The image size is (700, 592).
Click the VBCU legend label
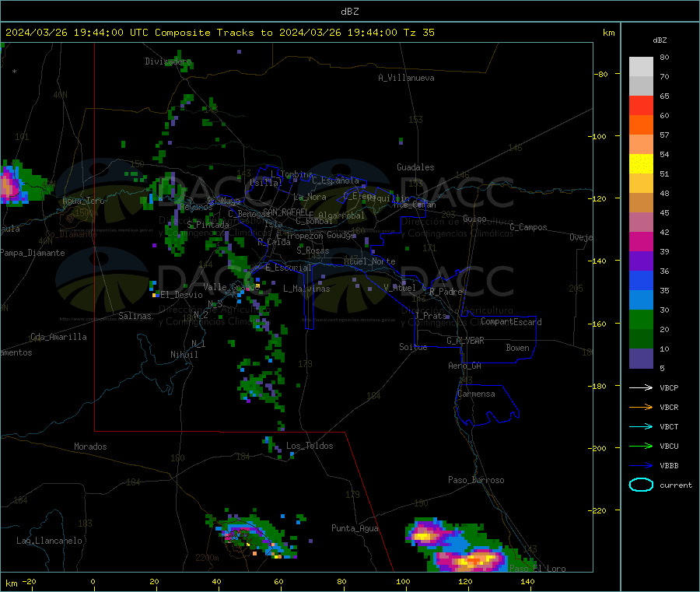(669, 446)
